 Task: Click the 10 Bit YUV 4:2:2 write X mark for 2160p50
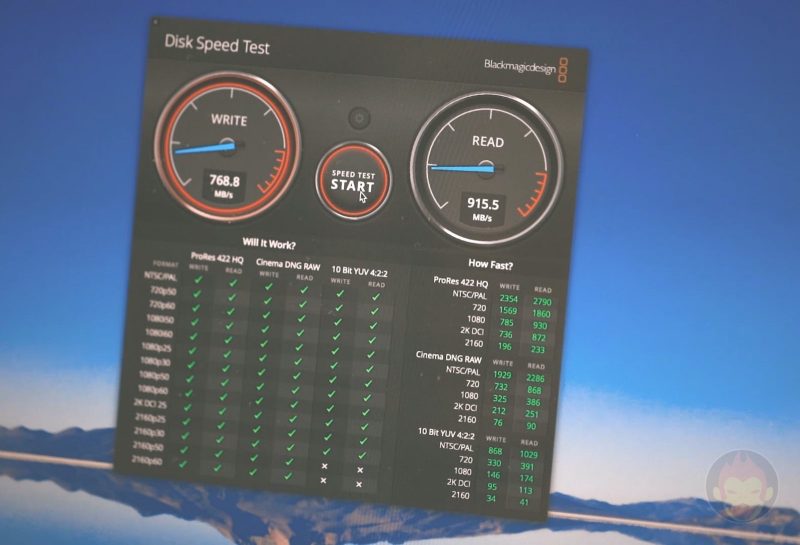[324, 466]
